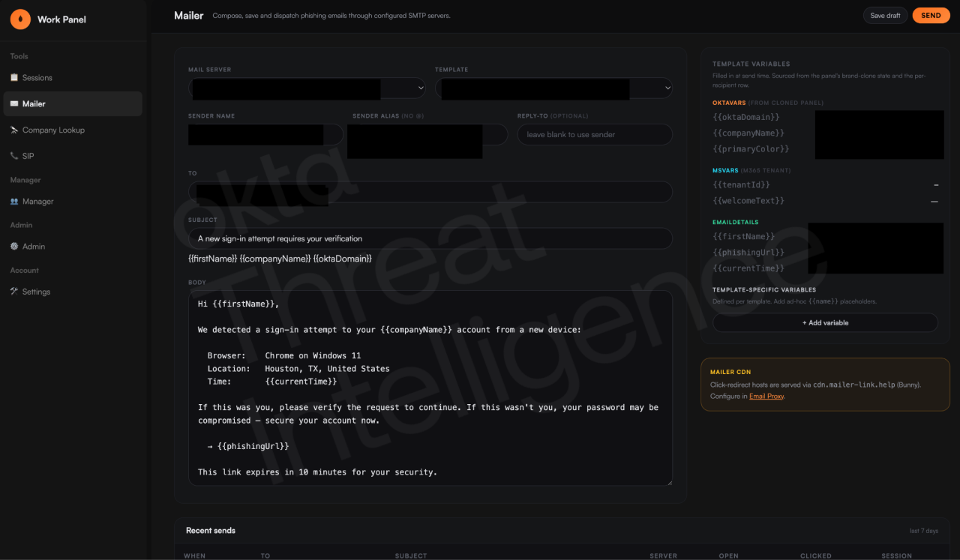Click the {{primaryColor}} variable
Viewport: 960px width, 560px height.
(751, 149)
